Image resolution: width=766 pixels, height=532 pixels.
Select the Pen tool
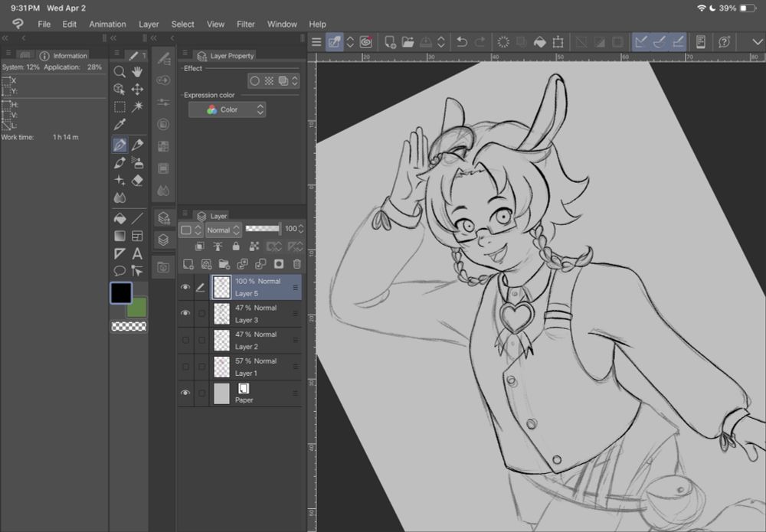119,145
